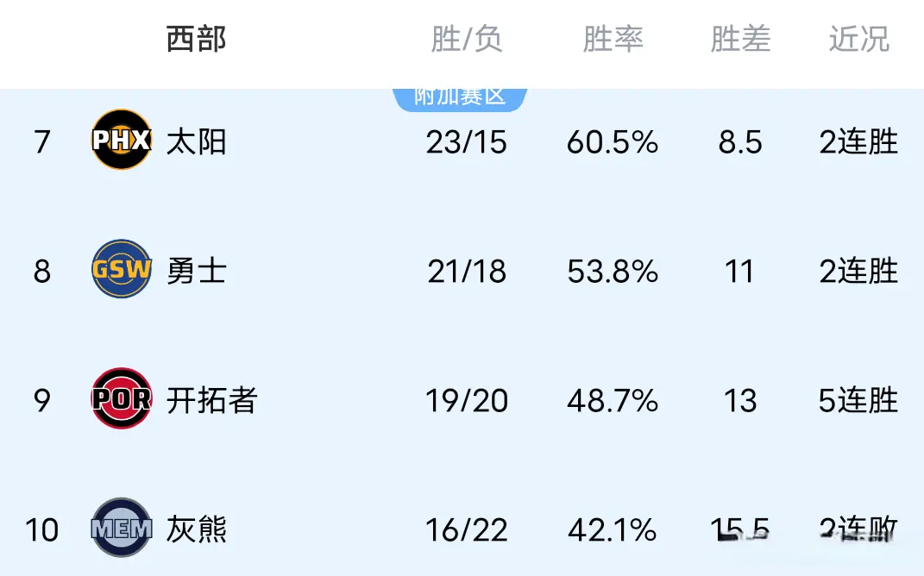The width and height of the screenshot is (924, 576).
Task: Click the 附加赛区 play-in badge
Action: (459, 97)
